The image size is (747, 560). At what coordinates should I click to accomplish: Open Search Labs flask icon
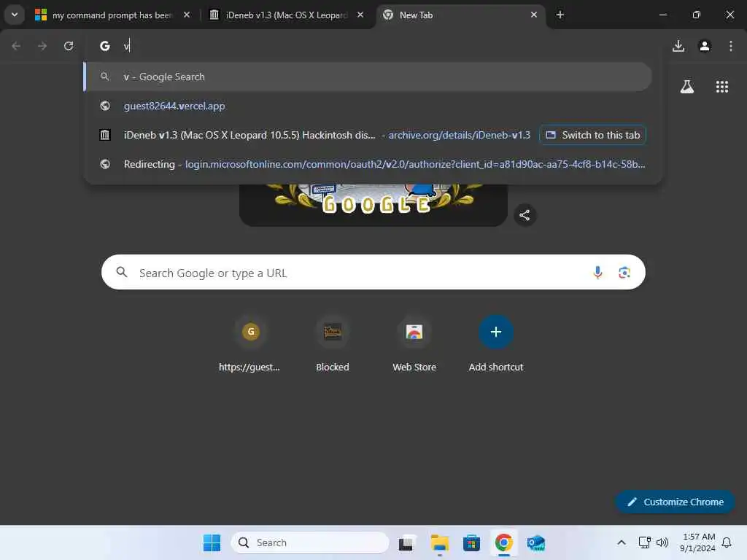(x=687, y=87)
